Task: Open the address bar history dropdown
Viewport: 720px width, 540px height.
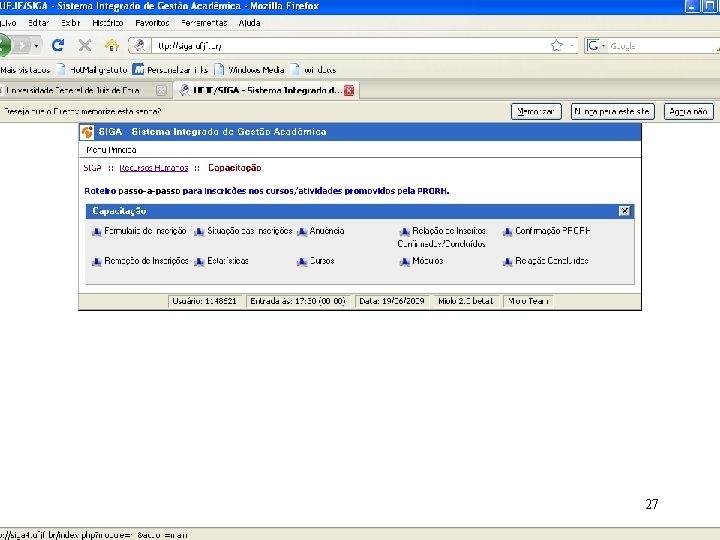Action: [x=572, y=45]
